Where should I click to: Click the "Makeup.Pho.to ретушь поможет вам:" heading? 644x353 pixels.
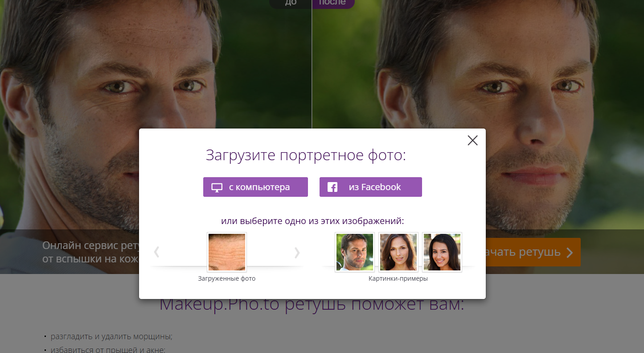312,305
